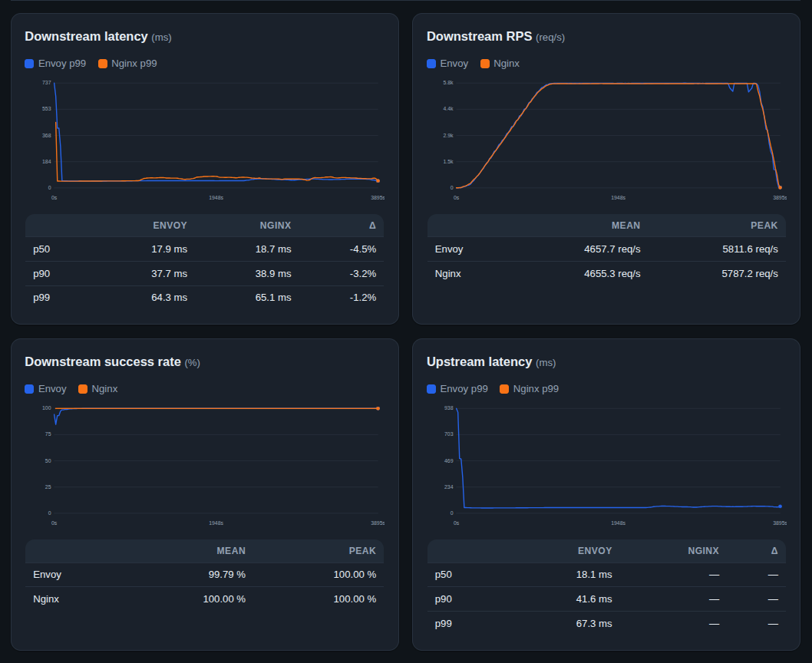
Task: Click the blue Envoy swatch in Downstream success rate
Action: click(29, 389)
